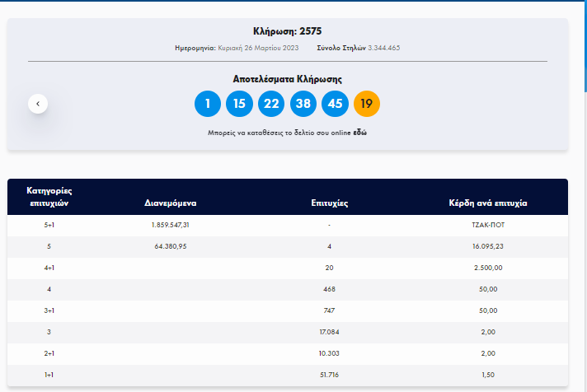587x392 pixels.
Task: Select the blue number 15 ball
Action: [239, 104]
